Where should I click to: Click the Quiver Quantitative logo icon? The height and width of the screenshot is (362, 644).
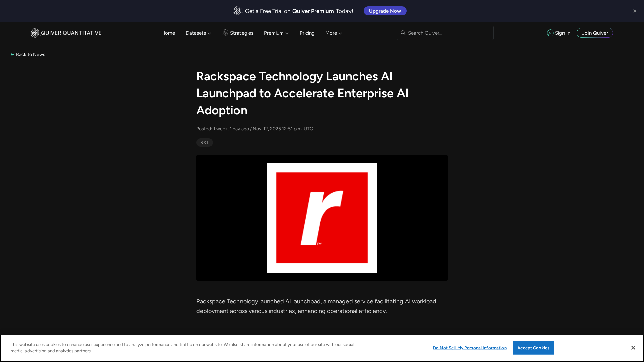click(x=35, y=33)
